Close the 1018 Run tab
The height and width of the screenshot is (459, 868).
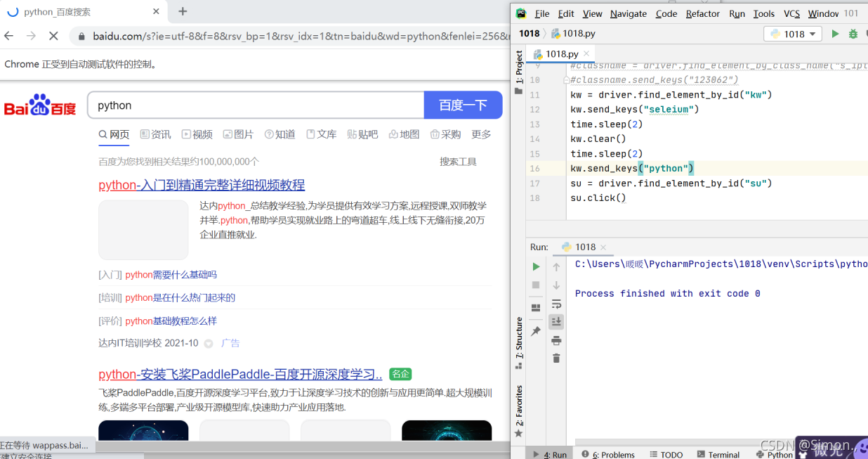[603, 247]
